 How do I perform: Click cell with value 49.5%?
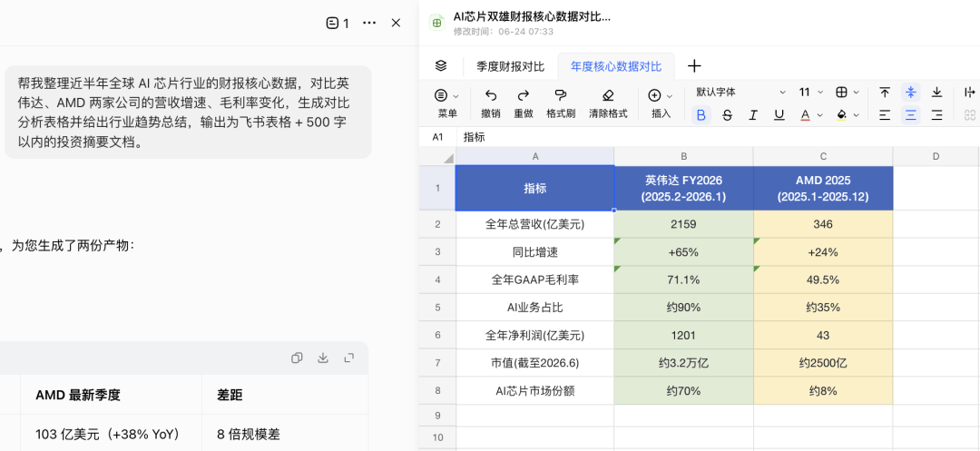pos(823,279)
